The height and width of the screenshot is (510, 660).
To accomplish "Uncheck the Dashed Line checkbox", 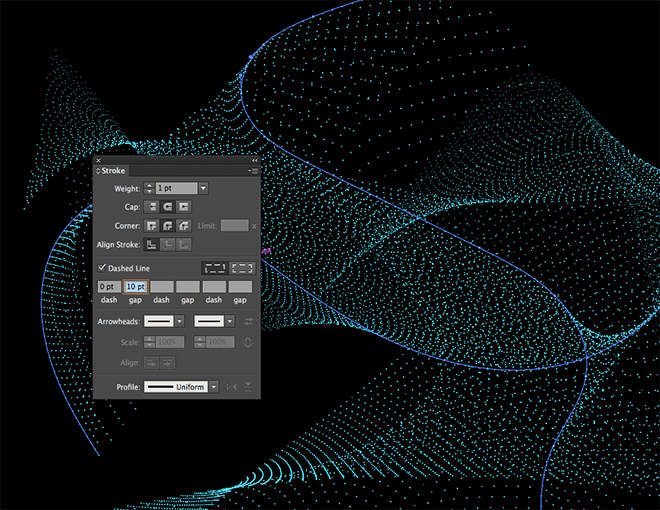I will pyautogui.click(x=102, y=268).
